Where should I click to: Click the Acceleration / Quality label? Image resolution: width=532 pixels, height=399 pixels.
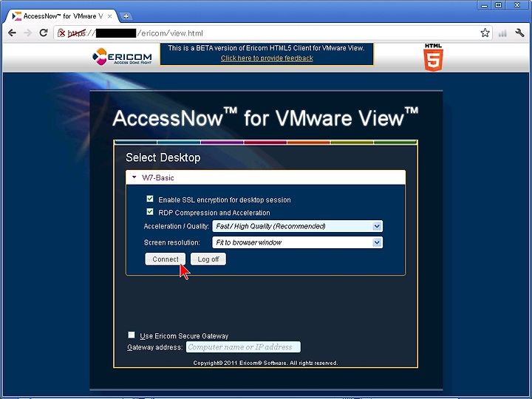click(x=176, y=226)
